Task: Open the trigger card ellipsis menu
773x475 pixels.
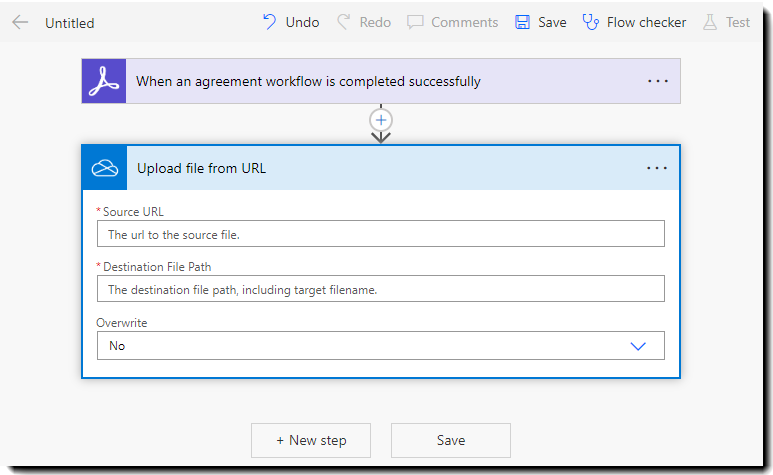Action: tap(657, 81)
